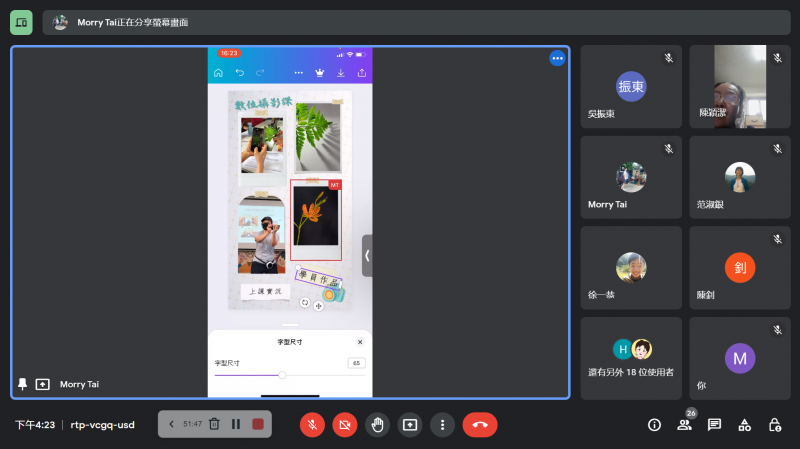Select the hand holding phone photo

(x=262, y=145)
